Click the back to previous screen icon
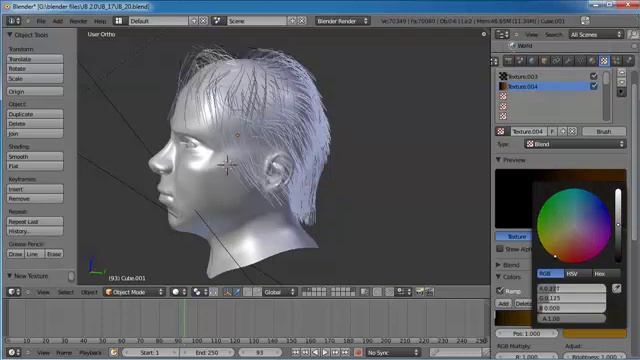 coord(585,21)
